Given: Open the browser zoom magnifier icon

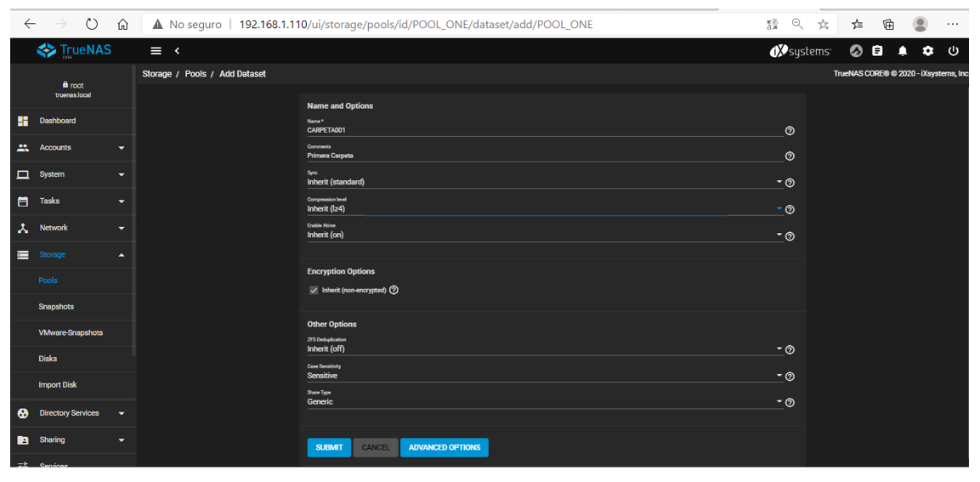Looking at the screenshot, I should (797, 25).
